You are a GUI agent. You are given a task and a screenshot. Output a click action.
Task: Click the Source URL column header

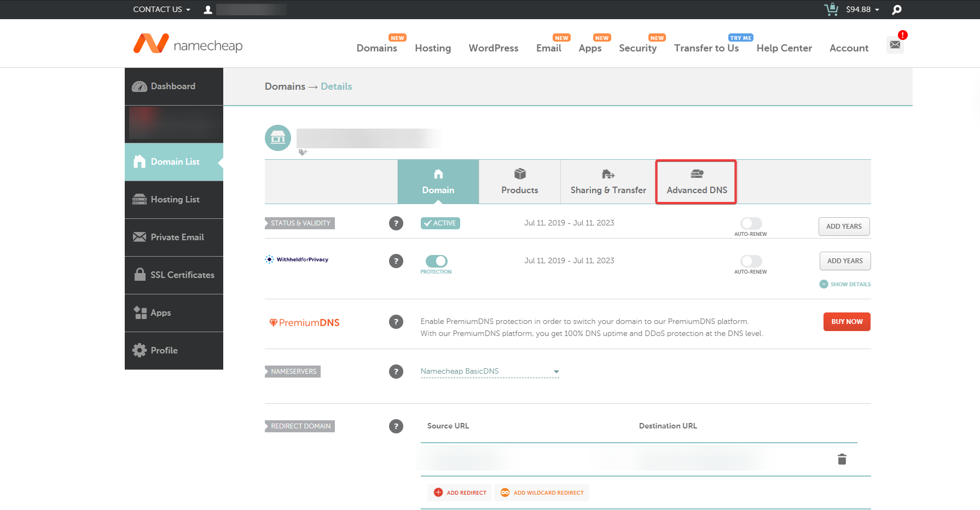448,426
